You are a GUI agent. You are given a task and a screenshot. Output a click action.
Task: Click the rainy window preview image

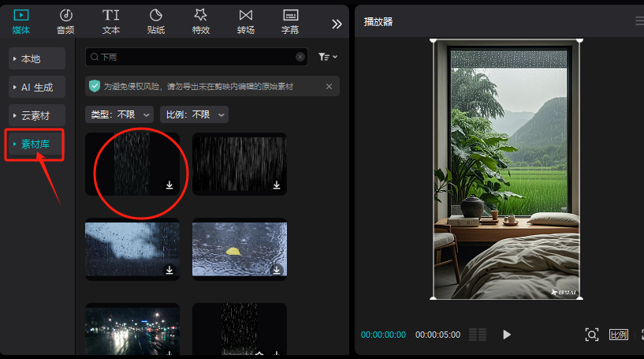[x=506, y=170]
